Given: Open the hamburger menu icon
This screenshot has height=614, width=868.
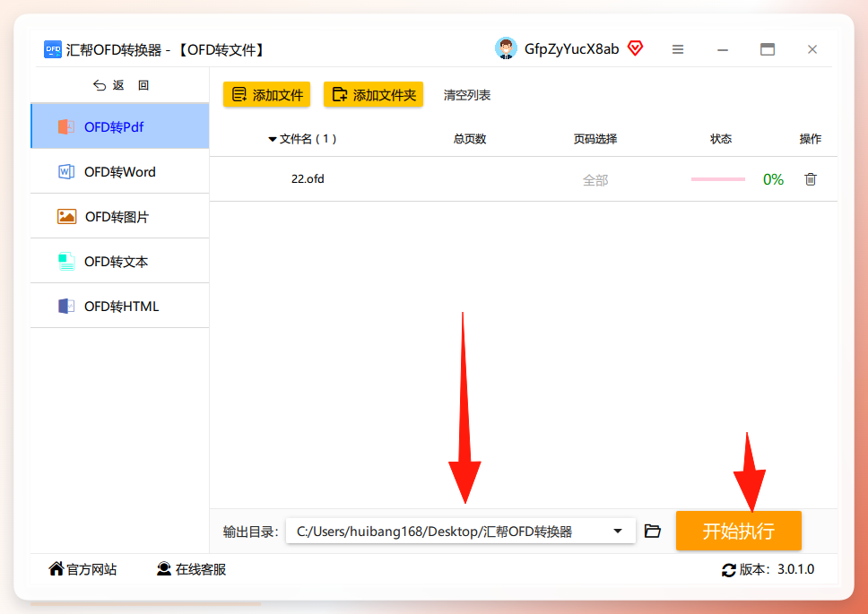Looking at the screenshot, I should [x=678, y=49].
